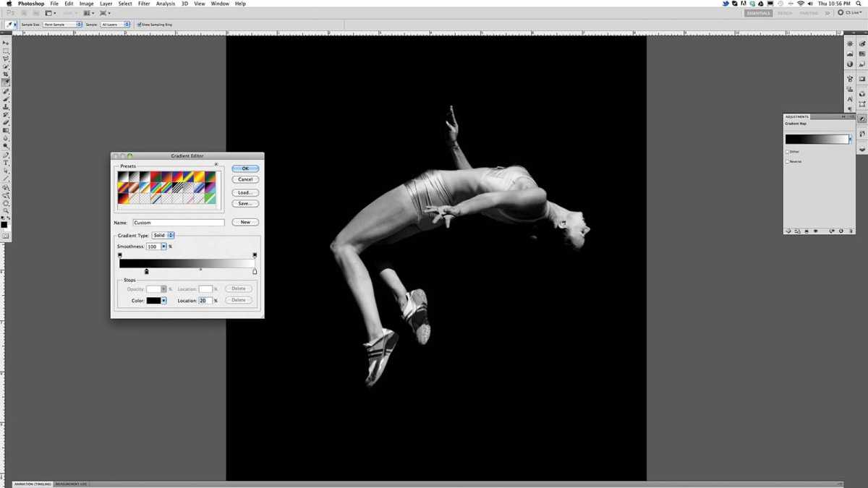Select the Lasso tool
Screen dimensions: 868x488
click(6, 59)
